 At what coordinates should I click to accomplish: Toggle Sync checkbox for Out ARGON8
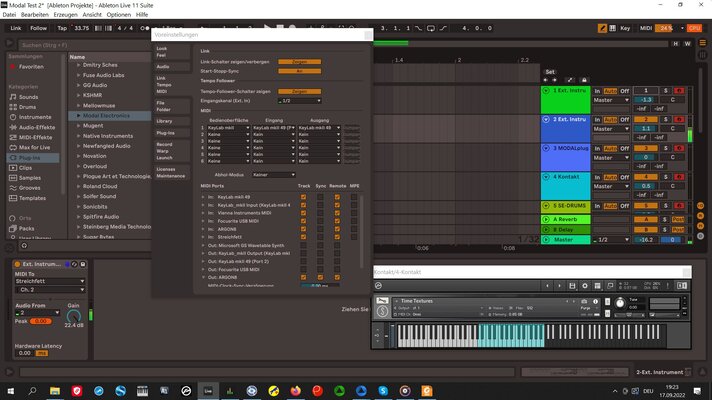(320, 277)
